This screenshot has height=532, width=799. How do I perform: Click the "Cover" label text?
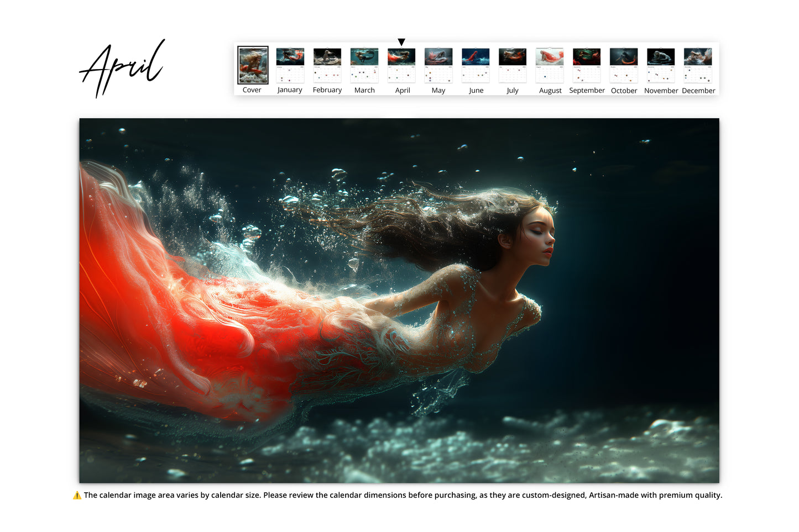(x=252, y=90)
